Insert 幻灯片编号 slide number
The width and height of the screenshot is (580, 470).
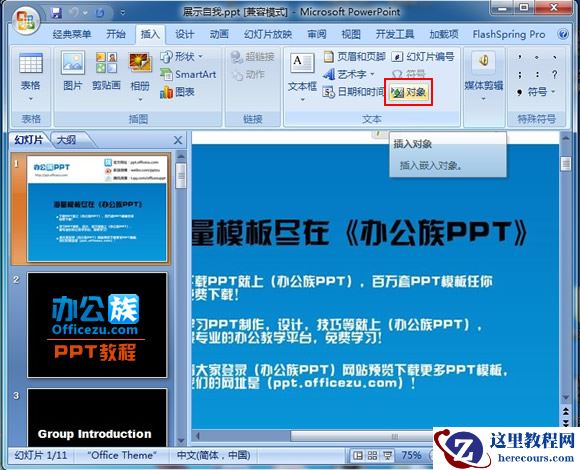click(423, 57)
